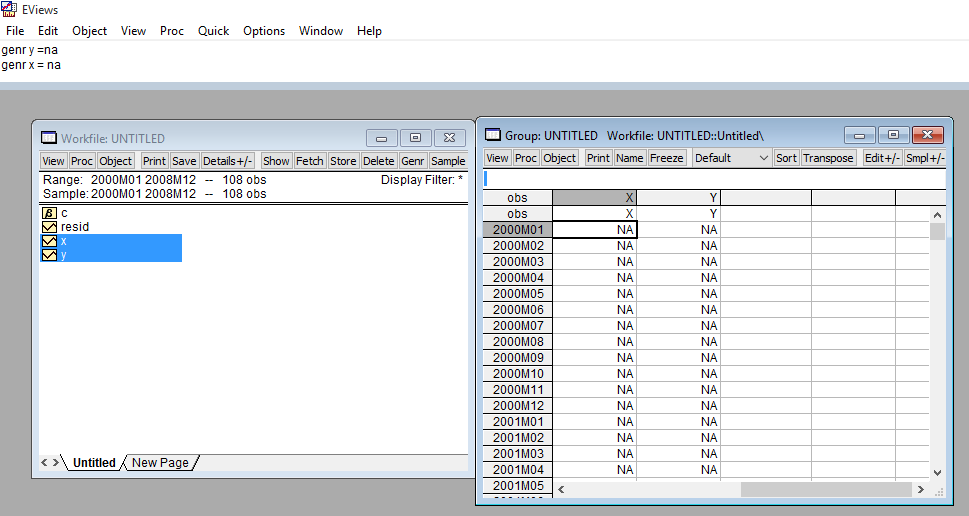The width and height of the screenshot is (969, 516).
Task: Click the y series icon
Action: 49,255
